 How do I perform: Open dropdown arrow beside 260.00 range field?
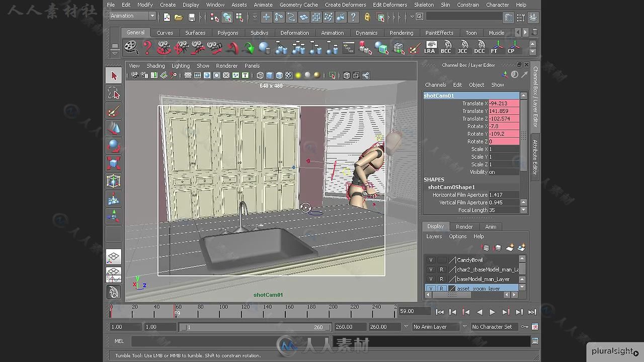coord(406,327)
